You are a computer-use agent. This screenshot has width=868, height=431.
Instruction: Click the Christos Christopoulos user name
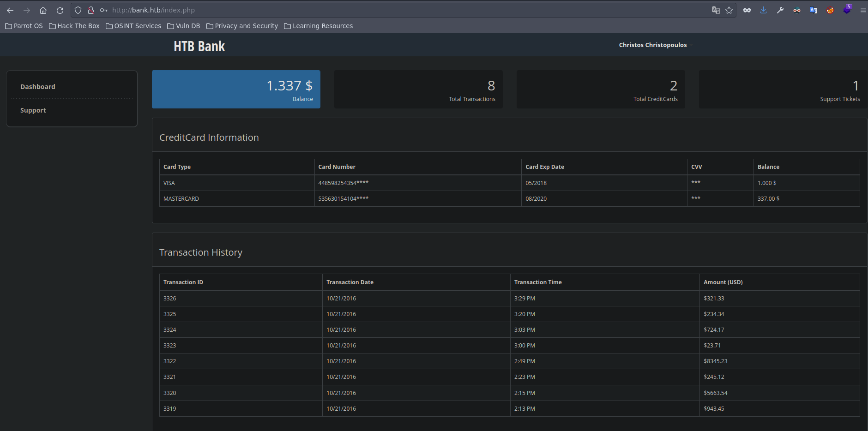click(652, 45)
